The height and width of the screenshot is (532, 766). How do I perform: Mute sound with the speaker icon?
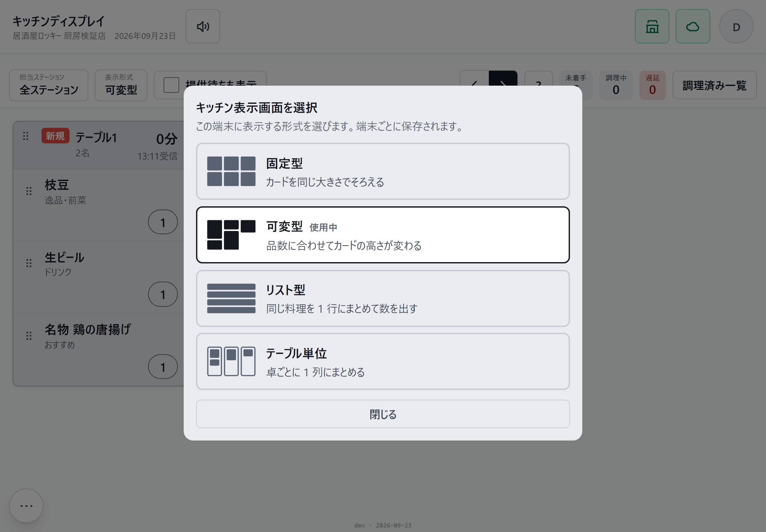203,26
